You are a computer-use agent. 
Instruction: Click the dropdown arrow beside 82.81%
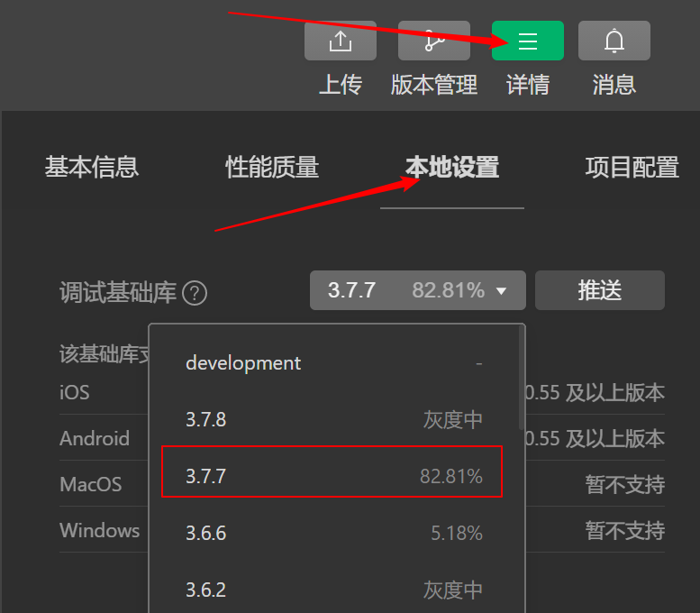point(501,291)
